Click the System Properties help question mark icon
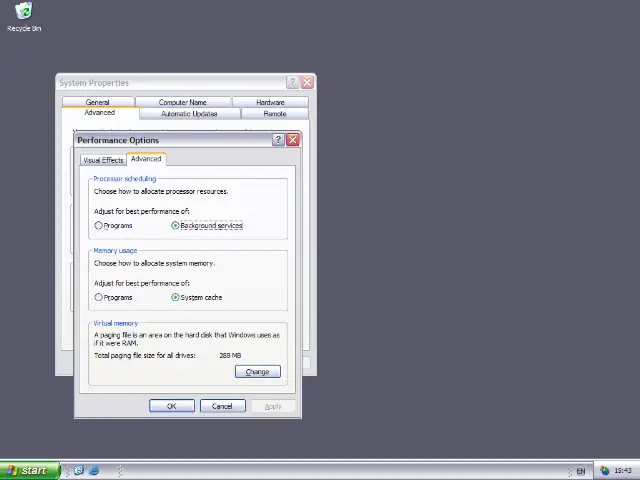 point(292,83)
